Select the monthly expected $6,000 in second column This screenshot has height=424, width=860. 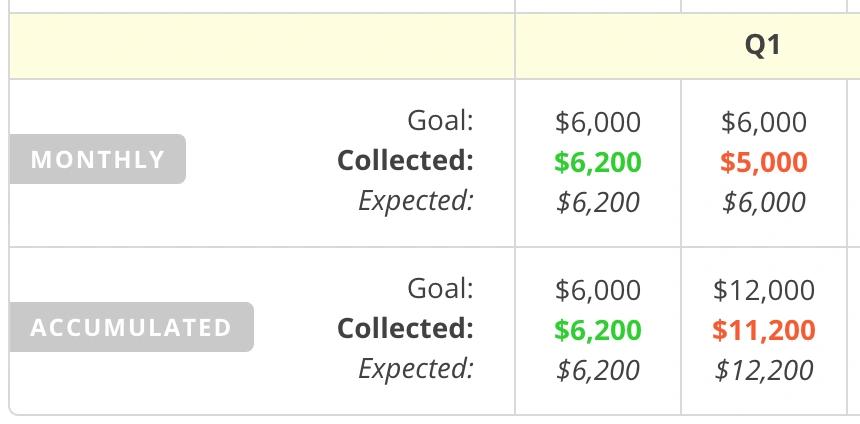[764, 202]
